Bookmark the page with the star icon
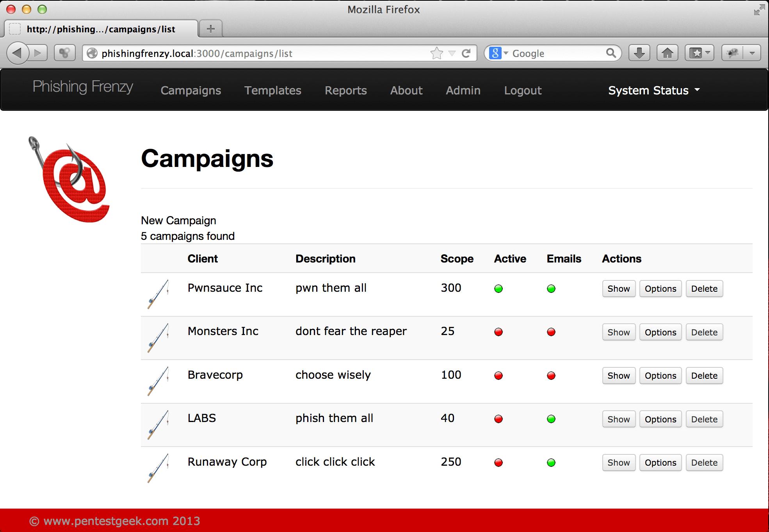 point(436,53)
